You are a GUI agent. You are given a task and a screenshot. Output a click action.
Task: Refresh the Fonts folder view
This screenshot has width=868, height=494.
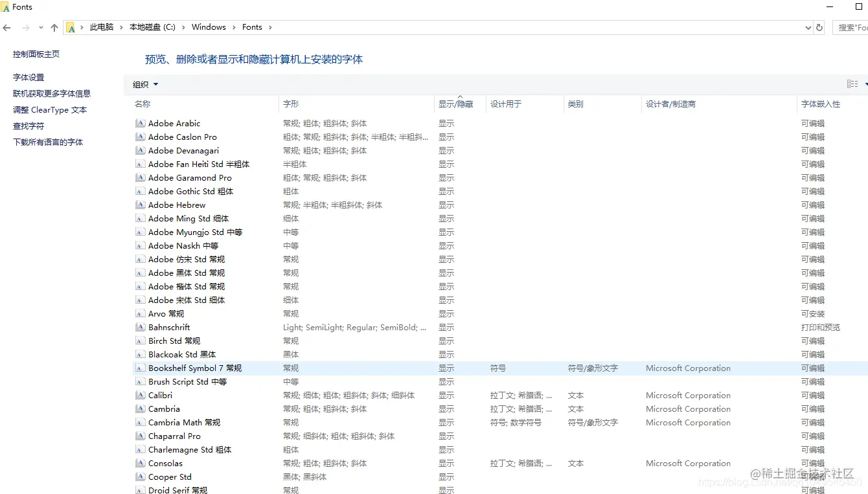(x=819, y=27)
